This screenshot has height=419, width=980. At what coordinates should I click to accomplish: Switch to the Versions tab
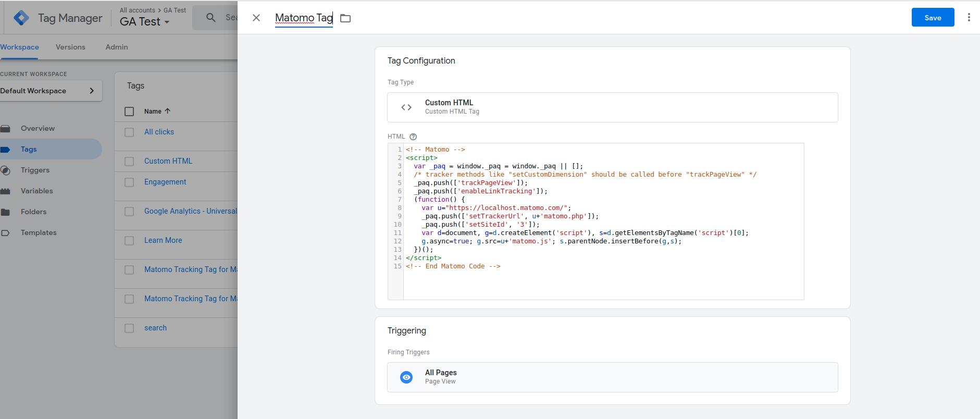[70, 47]
